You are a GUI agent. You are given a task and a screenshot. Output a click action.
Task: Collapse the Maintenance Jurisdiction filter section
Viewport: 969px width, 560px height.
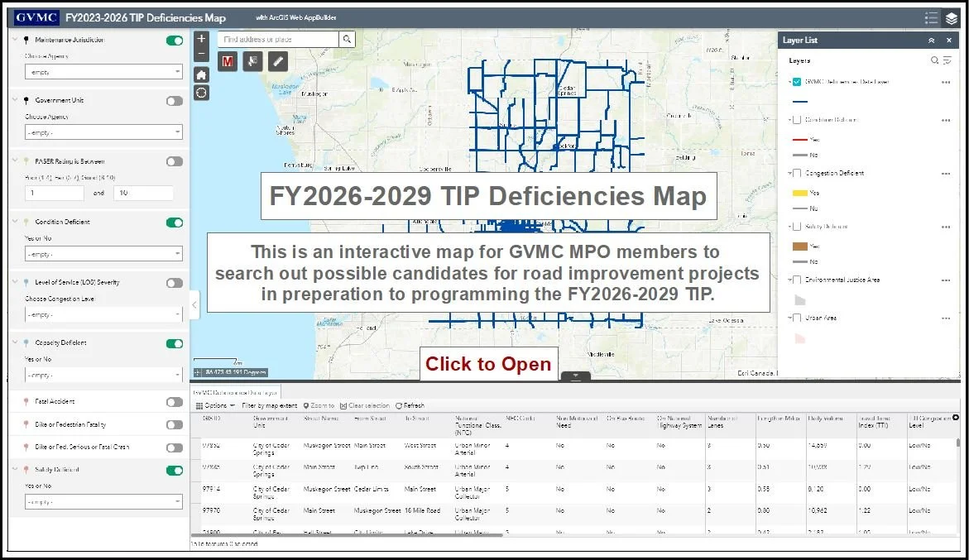15,40
